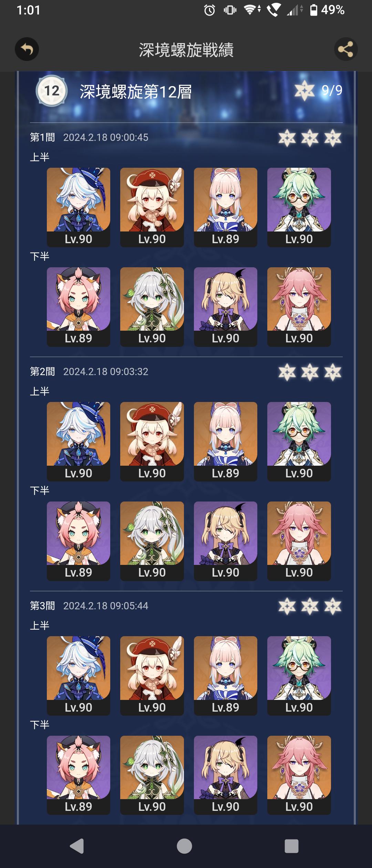Select pink-haired fox character in chamber 3
The height and width of the screenshot is (868, 372).
299,775
